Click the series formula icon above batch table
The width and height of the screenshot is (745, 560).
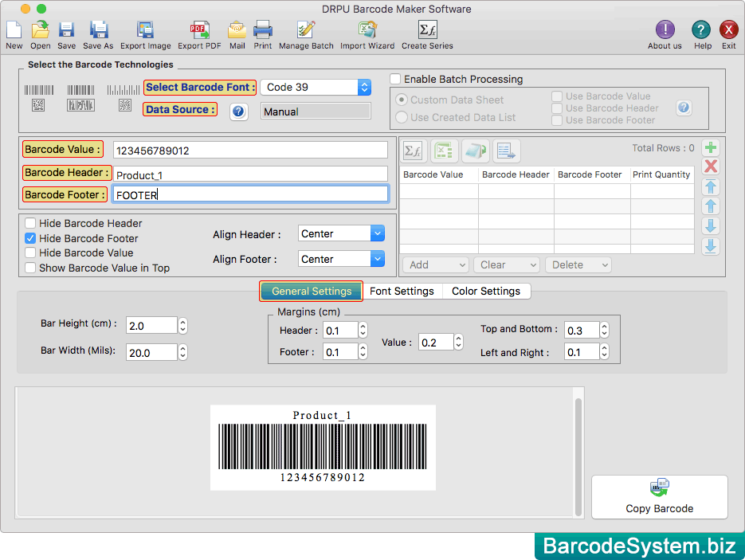[x=413, y=151]
